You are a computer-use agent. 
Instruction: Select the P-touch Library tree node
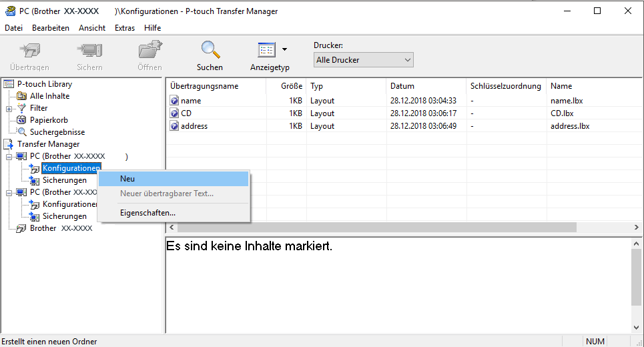tap(45, 84)
